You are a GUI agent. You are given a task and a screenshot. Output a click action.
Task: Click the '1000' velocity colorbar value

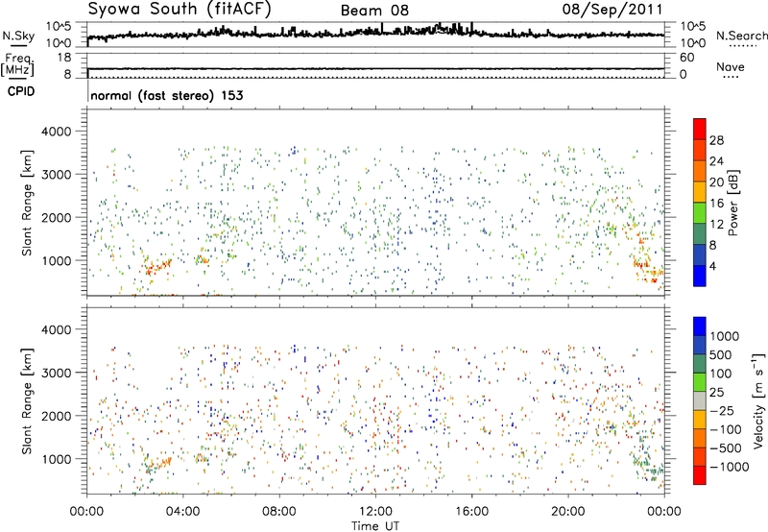[x=724, y=336]
